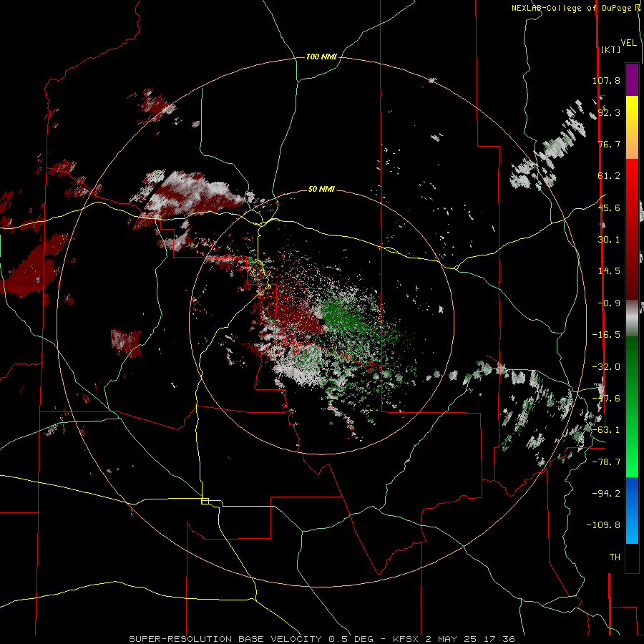Click the 76.7 value on velocity scale
The width and height of the screenshot is (644, 644).
pos(609,144)
